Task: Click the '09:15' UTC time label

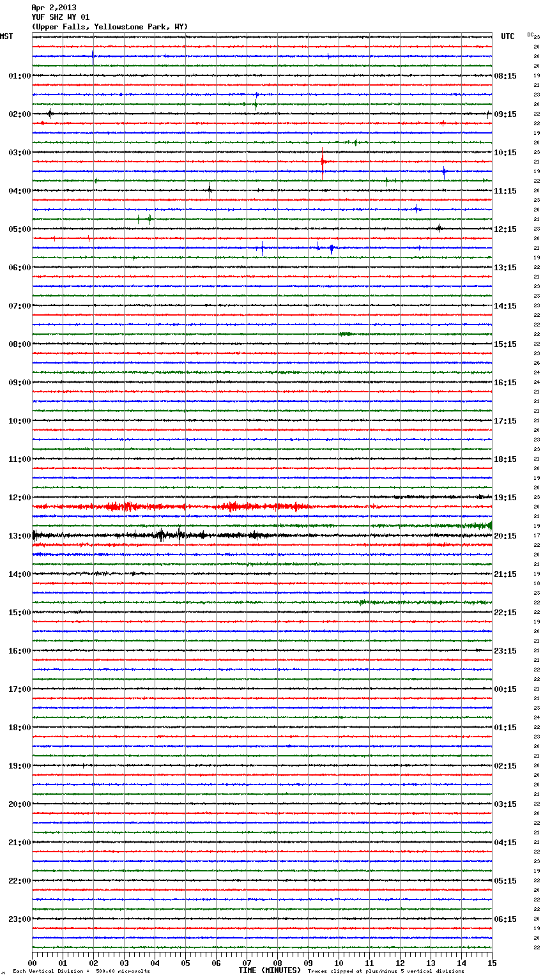Action: coord(505,114)
